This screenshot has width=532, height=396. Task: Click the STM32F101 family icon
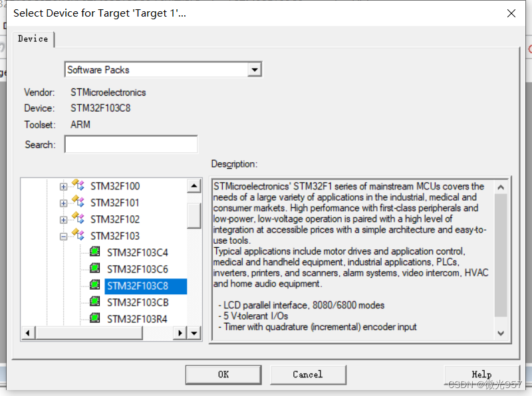pyautogui.click(x=78, y=202)
